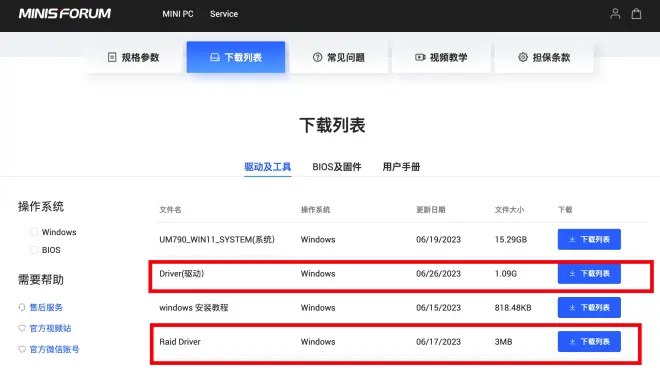This screenshot has height=378, width=660.
Task: Click the windows 安装教程 file name
Action: pyautogui.click(x=194, y=308)
